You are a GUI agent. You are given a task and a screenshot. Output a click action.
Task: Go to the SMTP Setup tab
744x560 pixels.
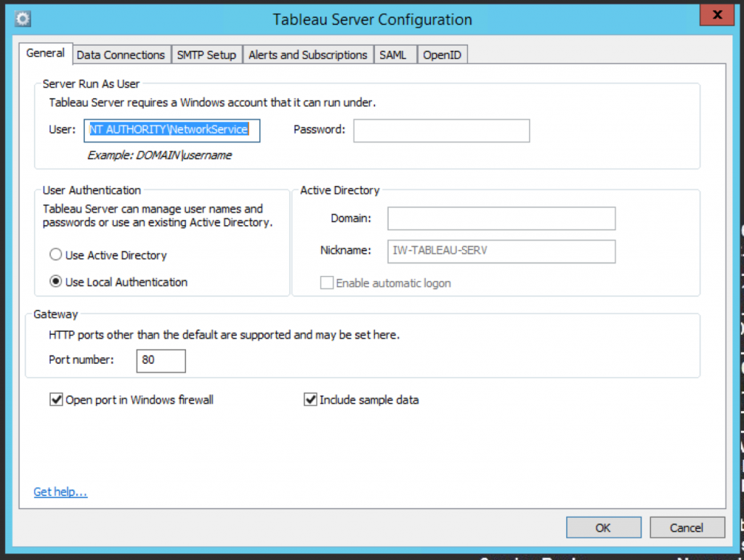[206, 55]
